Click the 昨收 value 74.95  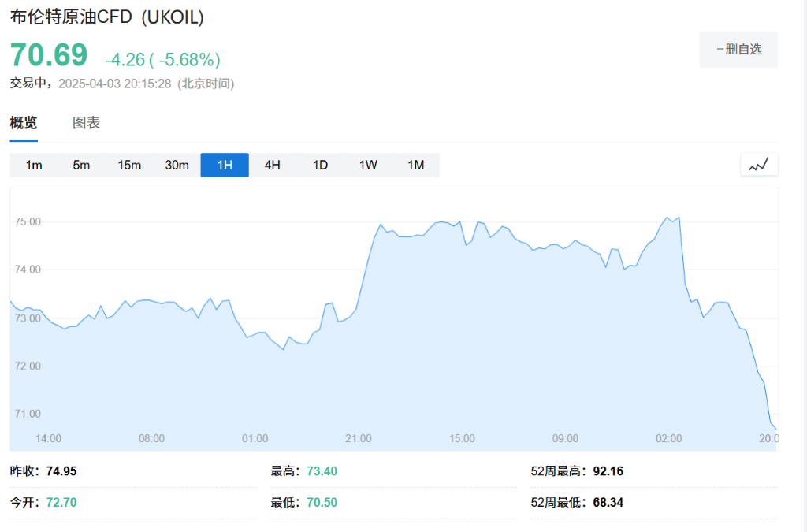click(61, 471)
